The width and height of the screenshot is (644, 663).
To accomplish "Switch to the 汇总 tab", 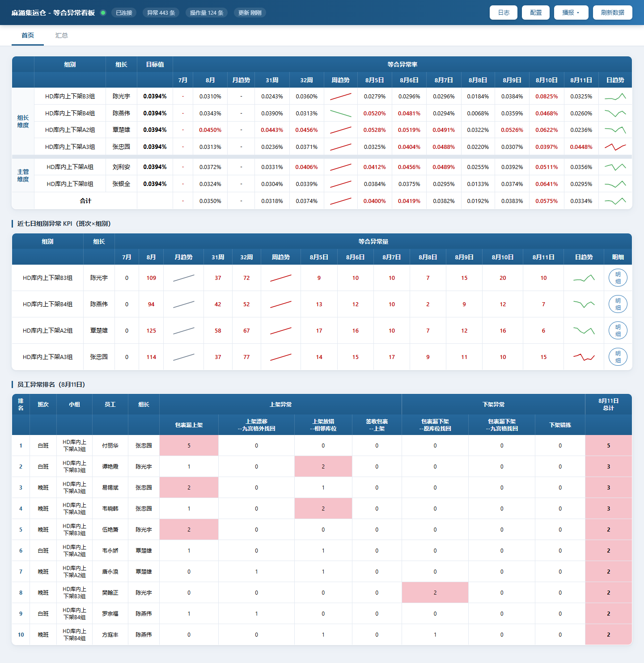I will tap(62, 35).
